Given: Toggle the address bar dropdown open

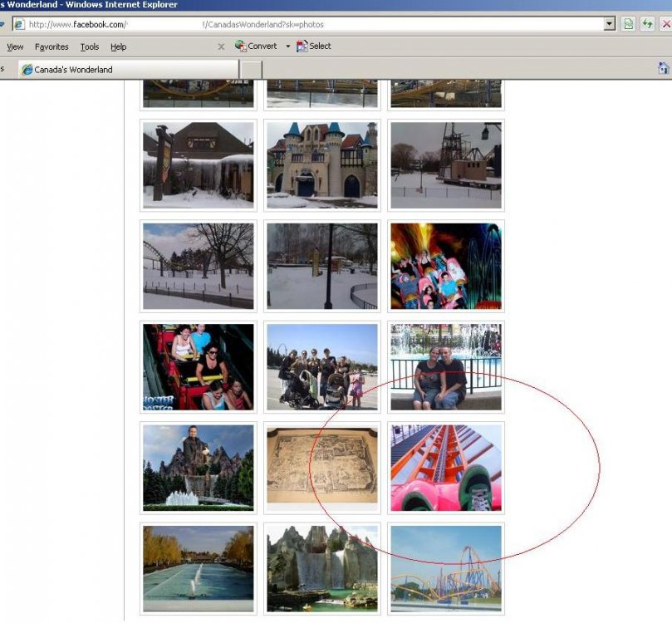Looking at the screenshot, I should point(609,24).
